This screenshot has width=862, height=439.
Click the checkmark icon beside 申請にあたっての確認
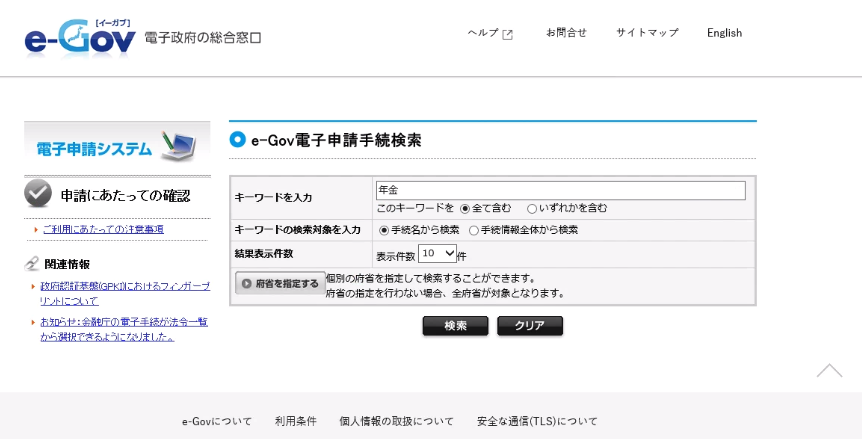(x=38, y=194)
